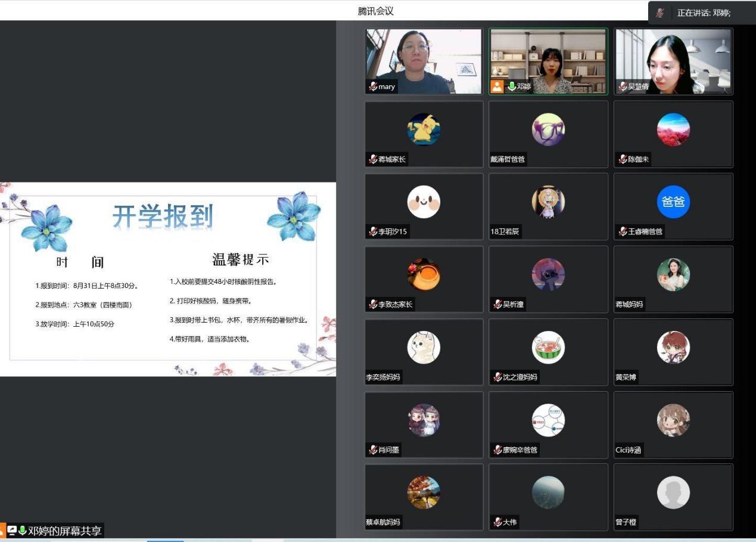This screenshot has width=756, height=542.
Task: Click the Pikachu avatar of 蒋城家长
Action: coord(424,129)
